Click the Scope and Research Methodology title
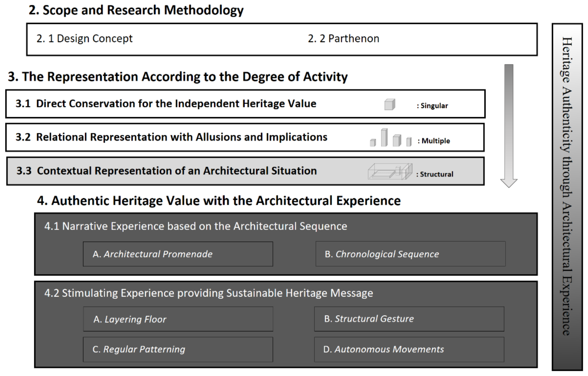The height and width of the screenshot is (376, 588). click(x=136, y=10)
